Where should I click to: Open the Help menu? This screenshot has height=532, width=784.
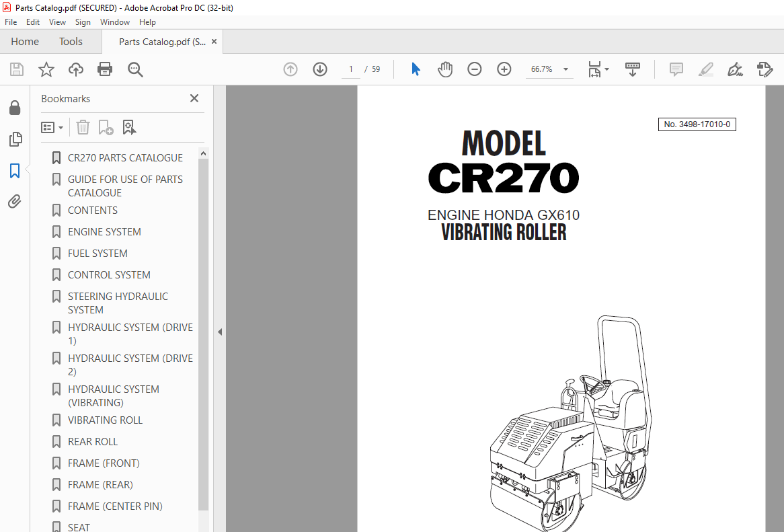pos(147,22)
